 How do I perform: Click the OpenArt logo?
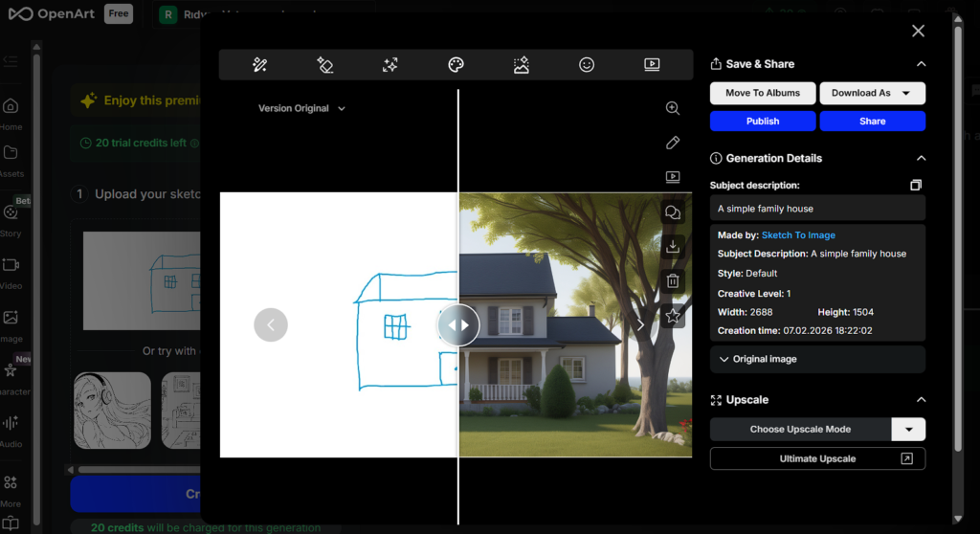click(x=52, y=13)
